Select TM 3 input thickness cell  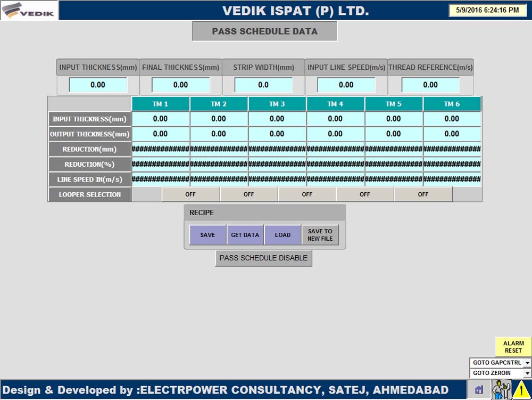point(277,119)
